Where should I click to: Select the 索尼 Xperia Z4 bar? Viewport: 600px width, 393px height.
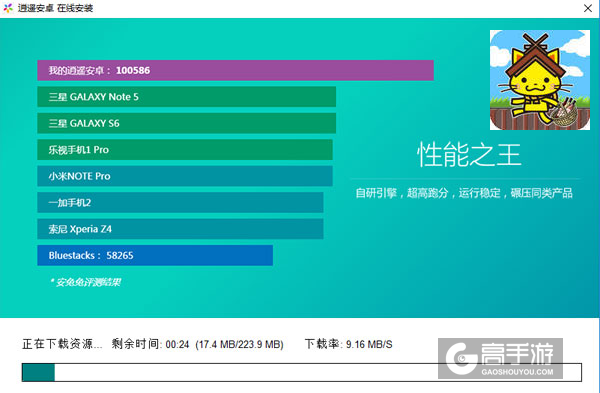tap(180, 229)
